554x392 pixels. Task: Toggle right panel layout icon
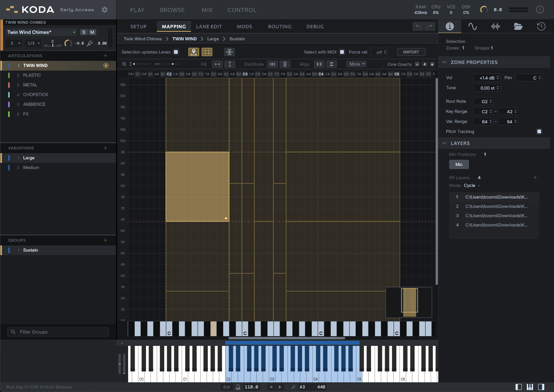[x=541, y=387]
